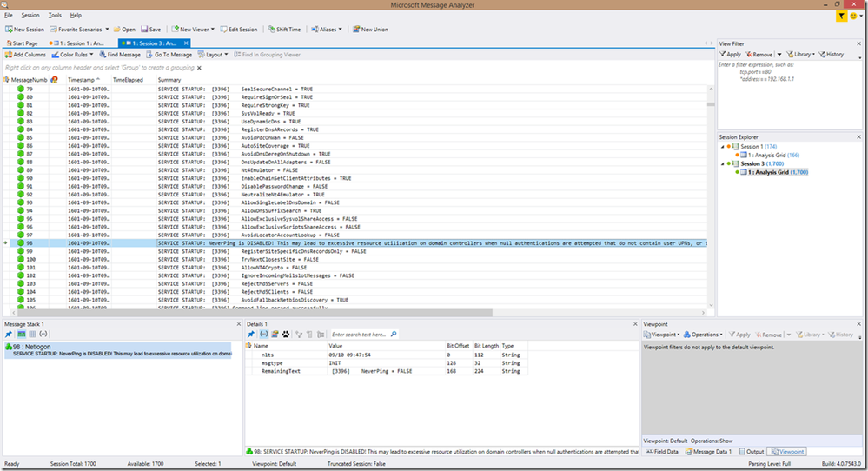Open the Tools menu
This screenshot has width=868, height=471.
(55, 16)
